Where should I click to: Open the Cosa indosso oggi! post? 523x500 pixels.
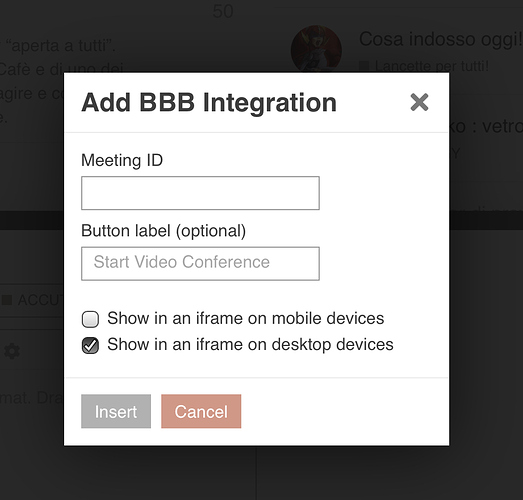pyautogui.click(x=440, y=39)
